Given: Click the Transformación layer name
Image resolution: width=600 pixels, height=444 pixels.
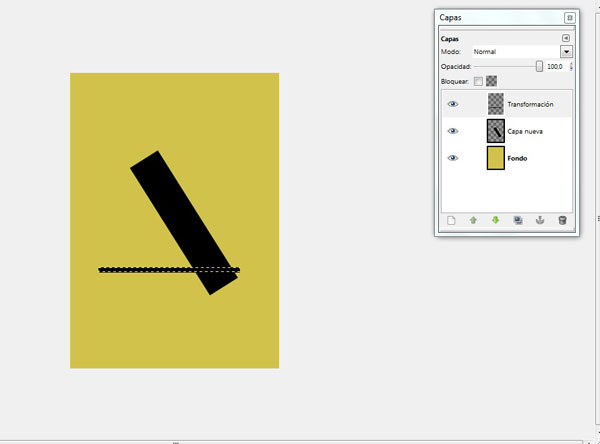Looking at the screenshot, I should [x=530, y=104].
